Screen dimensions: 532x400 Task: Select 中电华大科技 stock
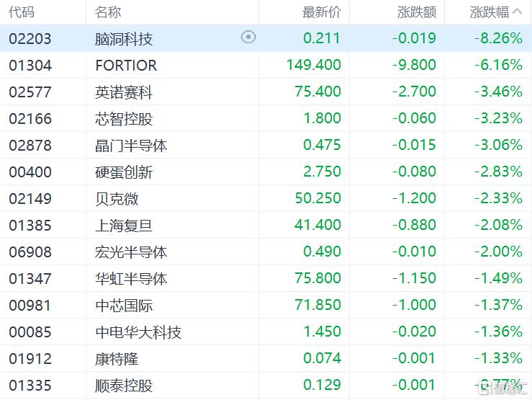tap(138, 332)
